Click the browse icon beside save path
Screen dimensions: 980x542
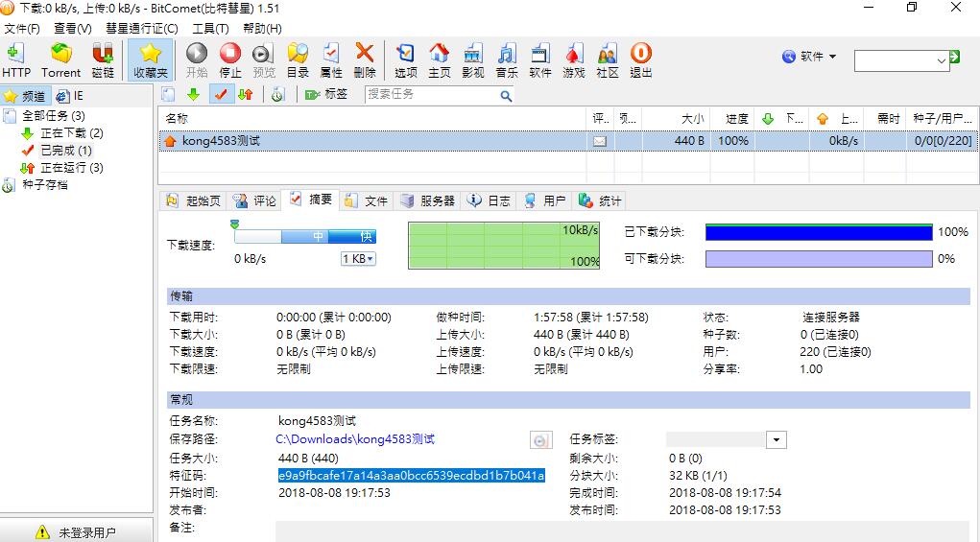click(x=540, y=440)
